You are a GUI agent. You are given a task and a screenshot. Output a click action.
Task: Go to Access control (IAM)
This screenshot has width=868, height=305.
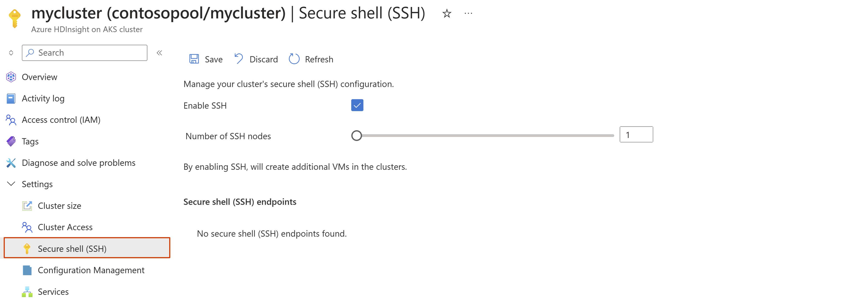click(61, 120)
